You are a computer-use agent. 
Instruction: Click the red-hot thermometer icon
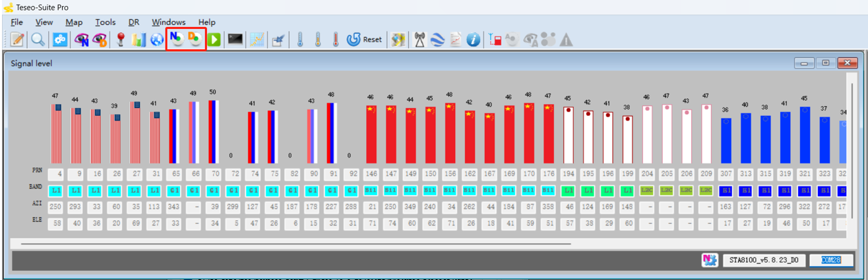[x=335, y=40]
